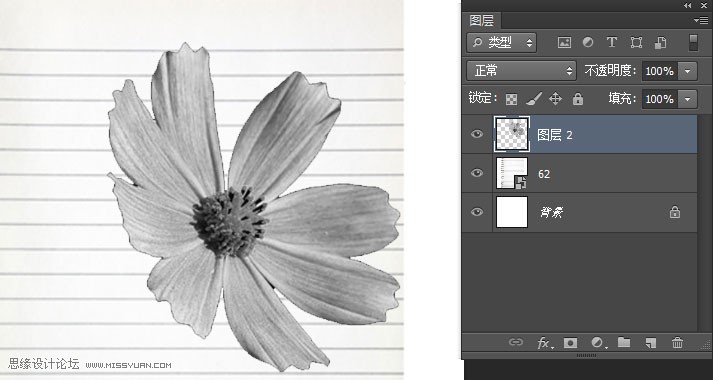Select the 图层 2 layer thumbnail
Screen dimensions: 713x380
tap(512, 134)
